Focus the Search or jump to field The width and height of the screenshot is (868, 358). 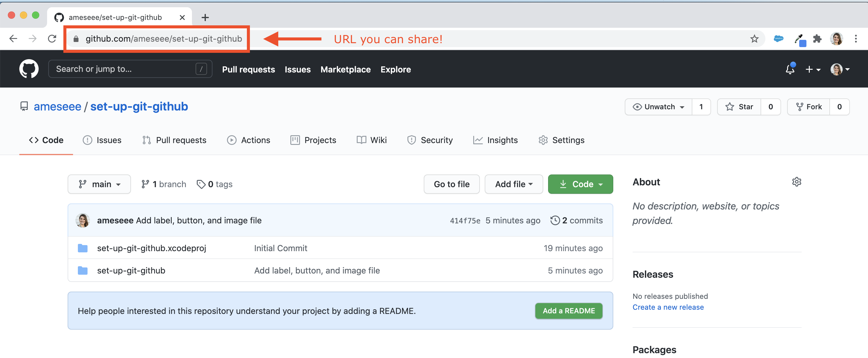[x=130, y=69]
